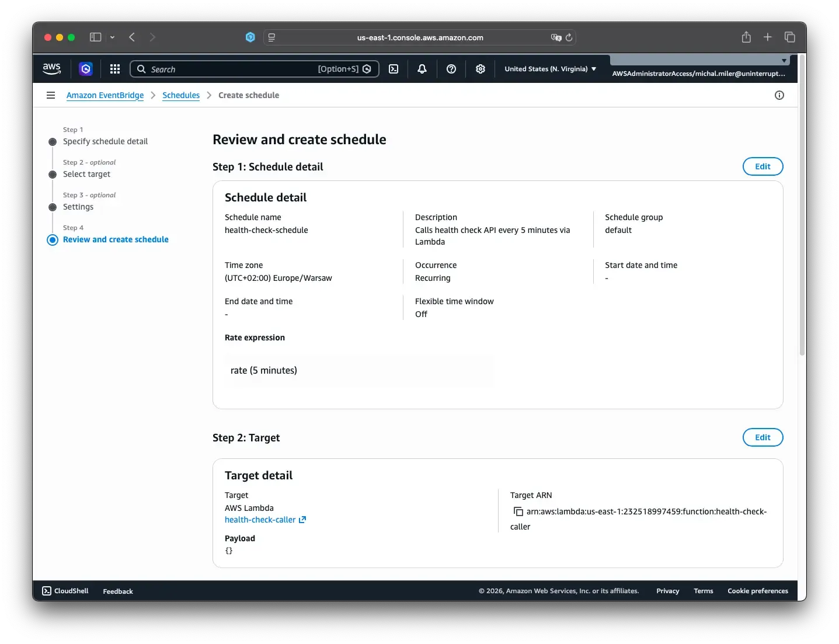This screenshot has height=644, width=839.
Task: Go to Step 2 Select target
Action: pos(86,174)
